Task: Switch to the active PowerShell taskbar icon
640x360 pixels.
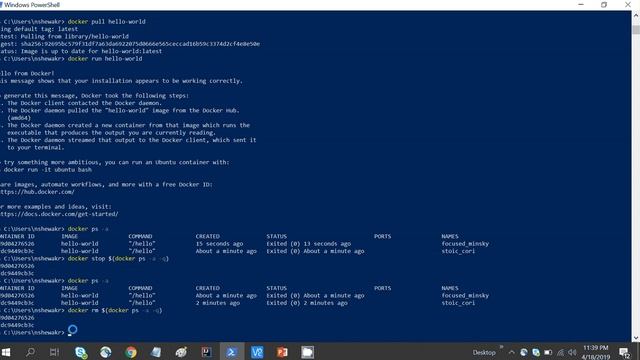Action: pyautogui.click(x=232, y=352)
